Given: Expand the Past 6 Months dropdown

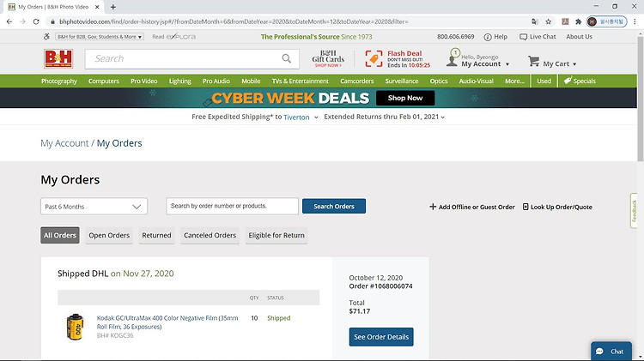Looking at the screenshot, I should 94,207.
